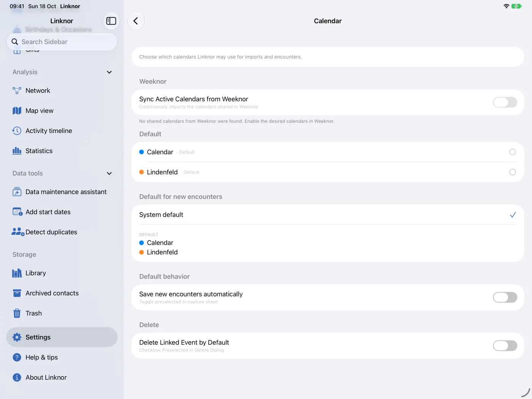Click the 'Toggle preselected in capture sheet' subtitle
Screen dimensions: 532x399
178,302
